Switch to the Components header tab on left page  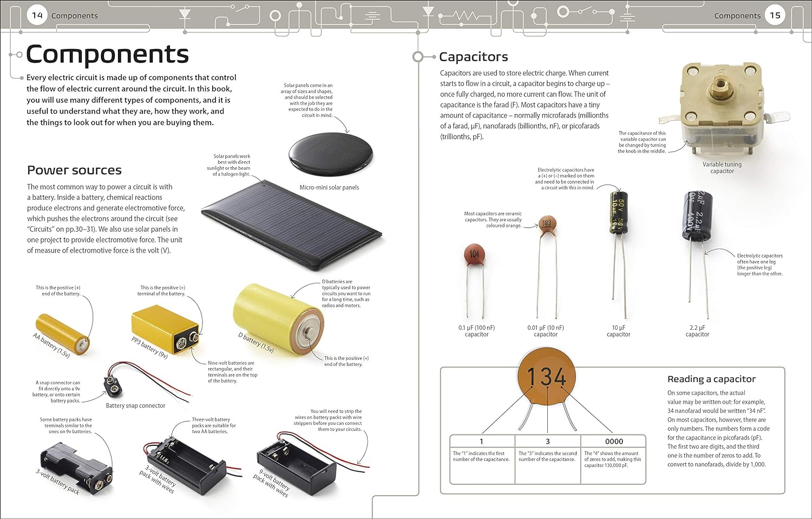(74, 16)
